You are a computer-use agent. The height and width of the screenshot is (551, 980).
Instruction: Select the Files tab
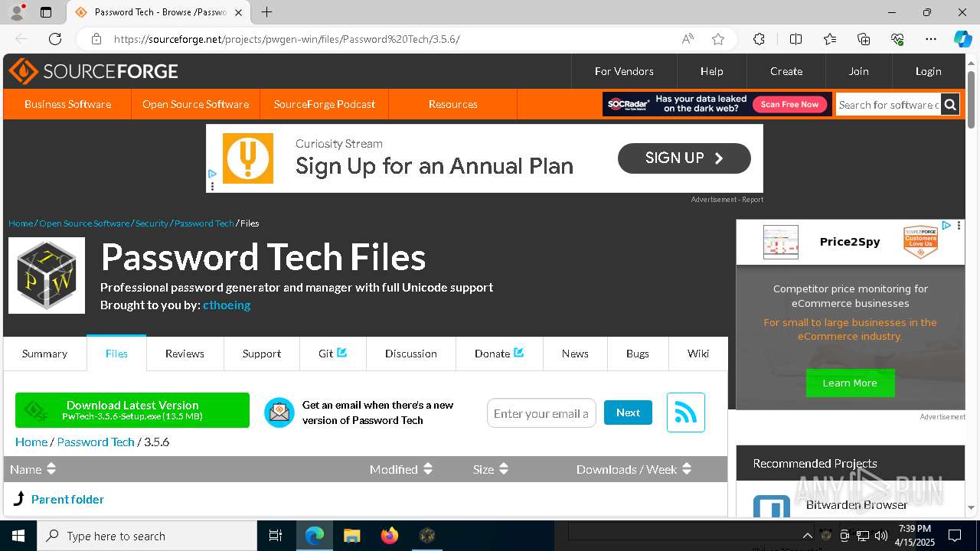click(116, 354)
